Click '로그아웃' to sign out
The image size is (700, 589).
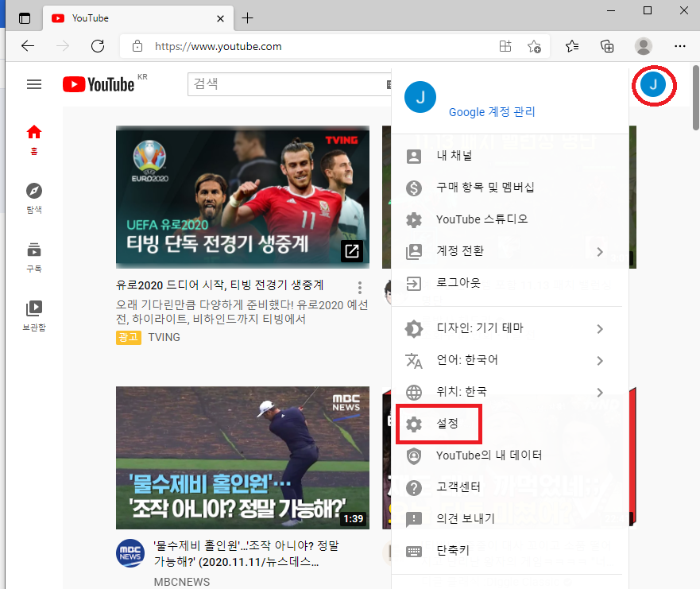coord(510,283)
